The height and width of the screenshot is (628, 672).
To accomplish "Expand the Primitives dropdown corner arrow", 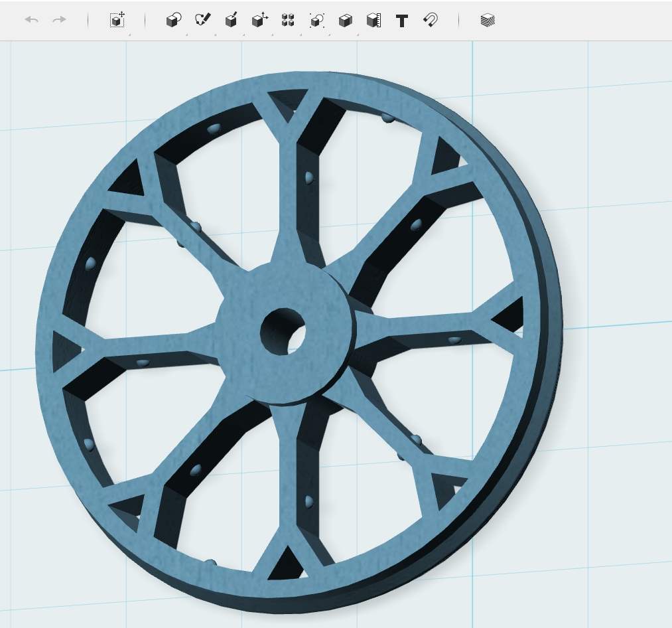I will pos(187,35).
